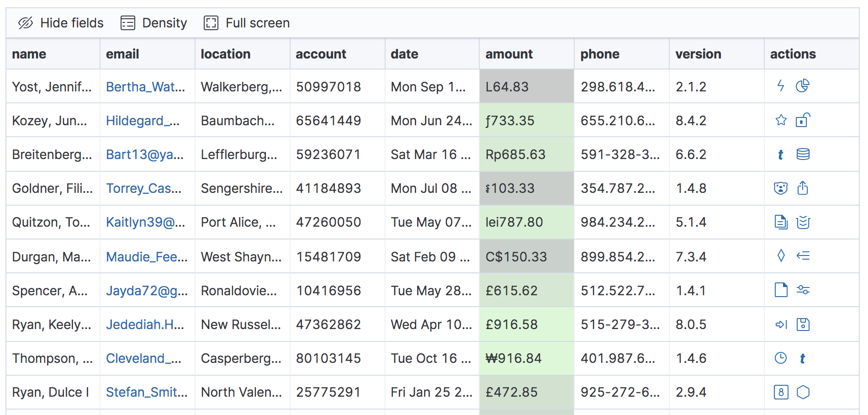Screen dimensions: 868x415
Task: Click the database storage icon in Breitenberg row
Action: click(x=803, y=154)
